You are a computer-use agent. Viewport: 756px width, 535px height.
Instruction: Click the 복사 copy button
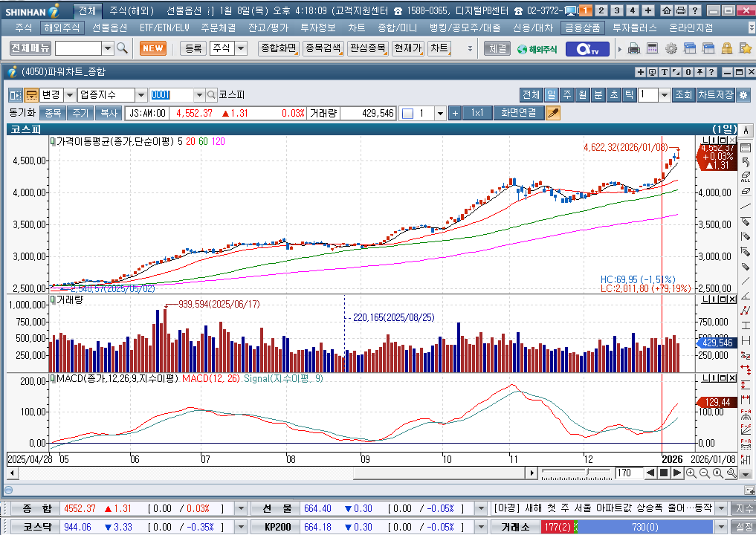click(109, 113)
